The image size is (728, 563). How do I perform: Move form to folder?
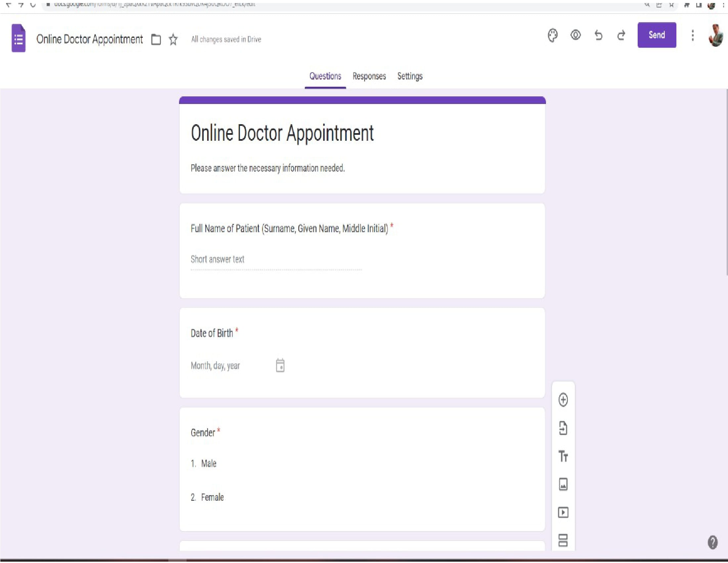[x=156, y=40]
